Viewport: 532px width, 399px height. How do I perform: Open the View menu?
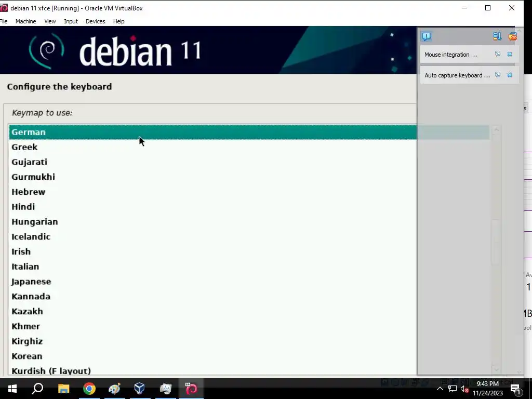50,21
